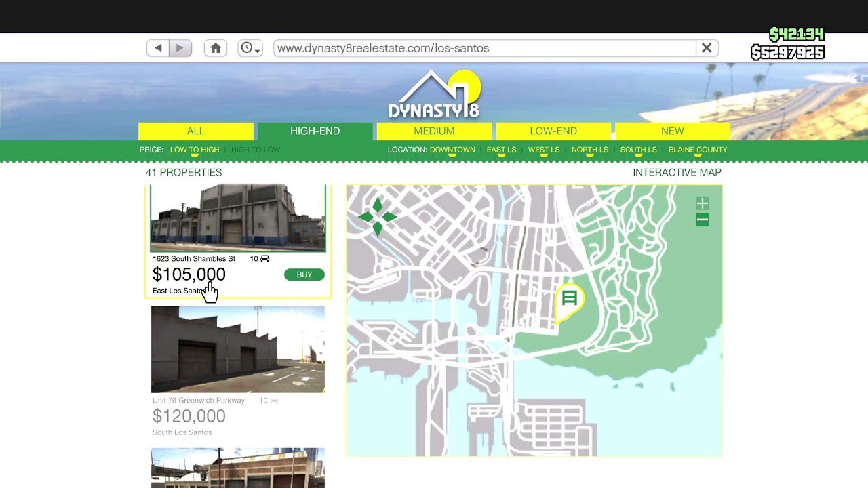Click the browser back arrow
The height and width of the screenshot is (488, 868).
click(x=158, y=48)
